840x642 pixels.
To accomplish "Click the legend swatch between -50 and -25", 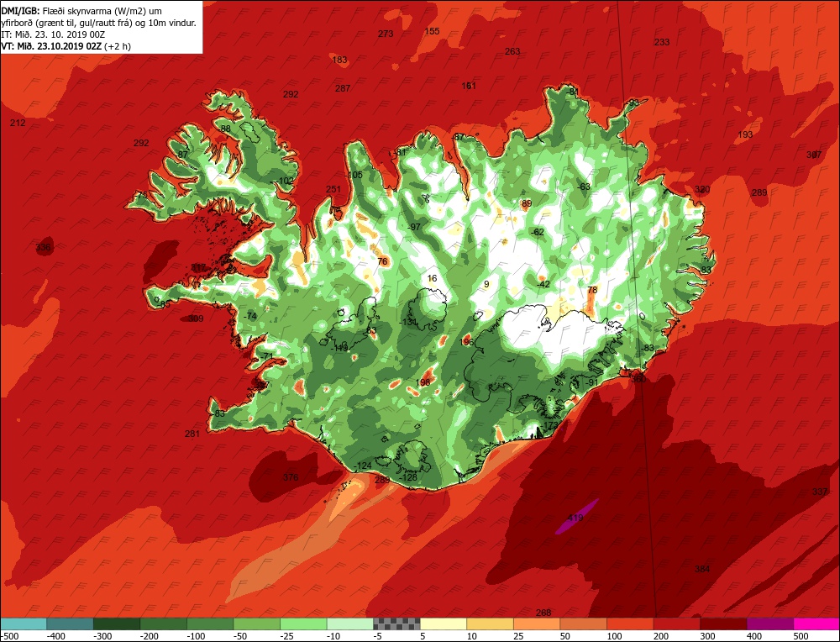I will tap(256, 624).
